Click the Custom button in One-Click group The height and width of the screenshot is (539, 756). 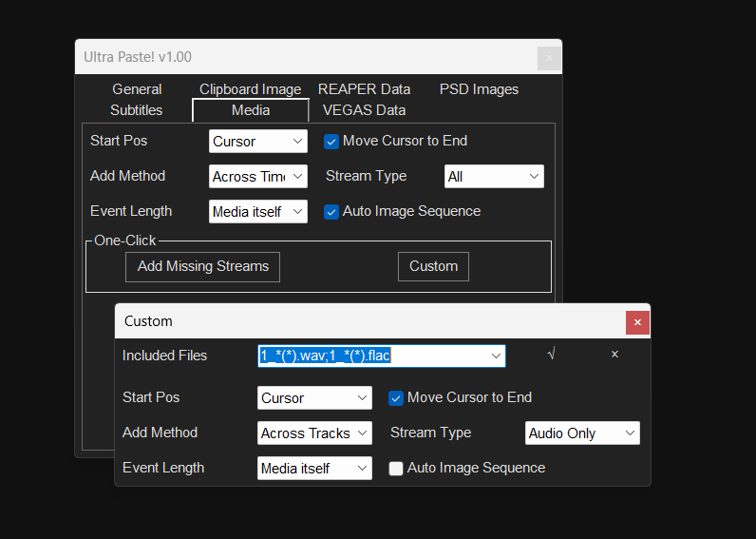[433, 266]
